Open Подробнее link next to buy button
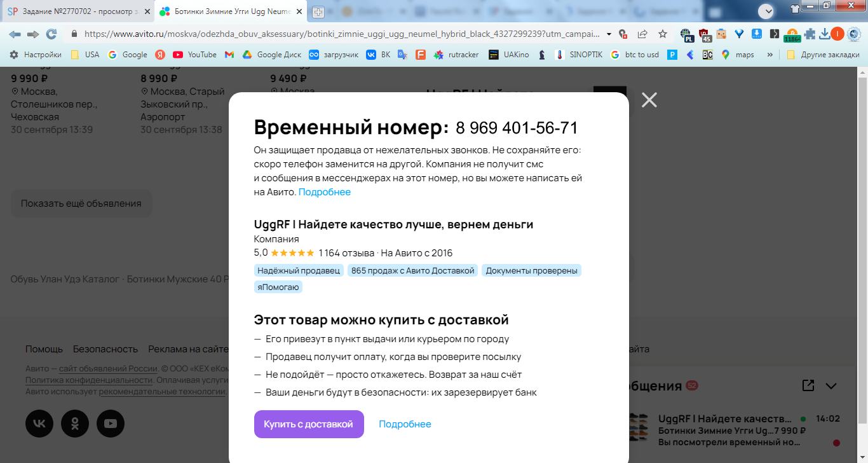This screenshot has width=868, height=463. point(405,424)
